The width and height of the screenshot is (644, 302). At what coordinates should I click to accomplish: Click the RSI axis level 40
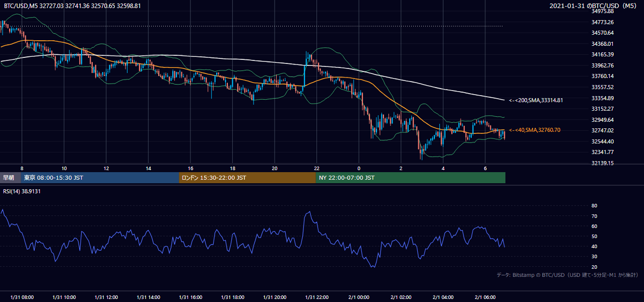pos(594,247)
